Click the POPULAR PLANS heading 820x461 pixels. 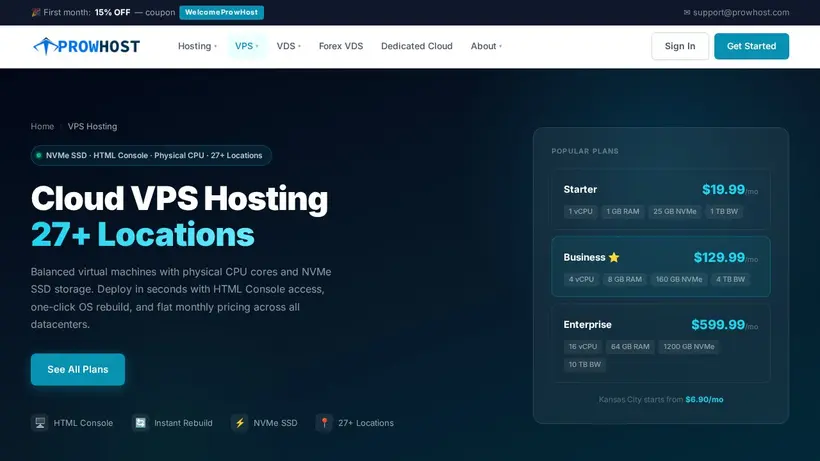click(585, 151)
